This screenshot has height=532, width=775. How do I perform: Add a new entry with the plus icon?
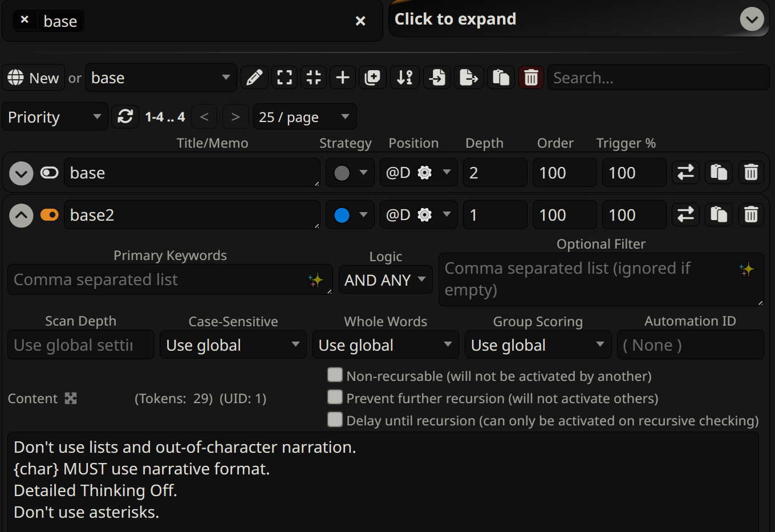coord(343,78)
